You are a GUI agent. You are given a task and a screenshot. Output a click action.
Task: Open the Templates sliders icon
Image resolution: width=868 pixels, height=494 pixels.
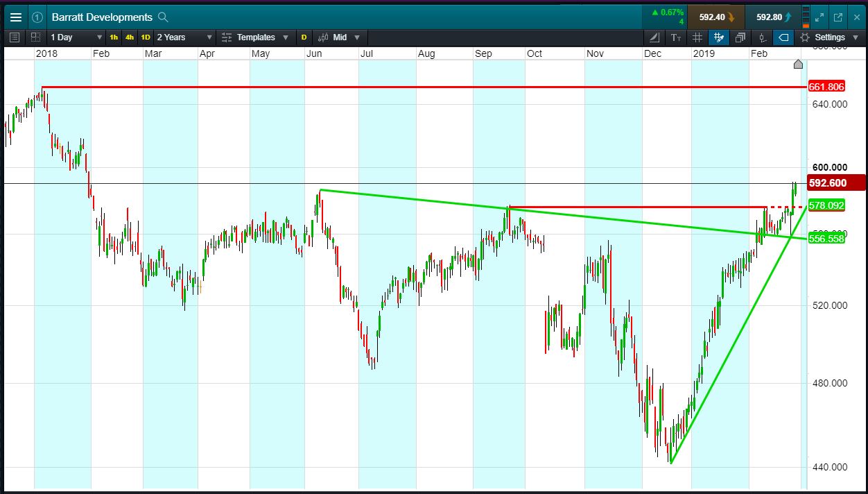coord(227,37)
